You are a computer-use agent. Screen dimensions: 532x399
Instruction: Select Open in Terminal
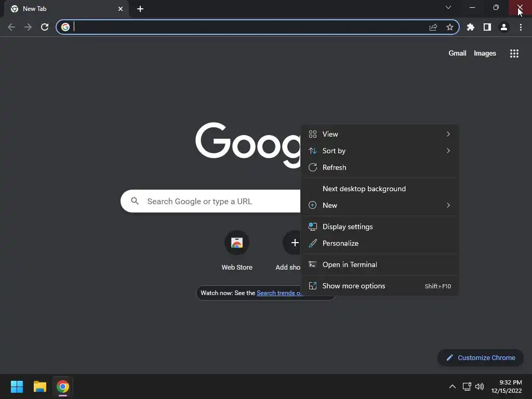(380, 264)
